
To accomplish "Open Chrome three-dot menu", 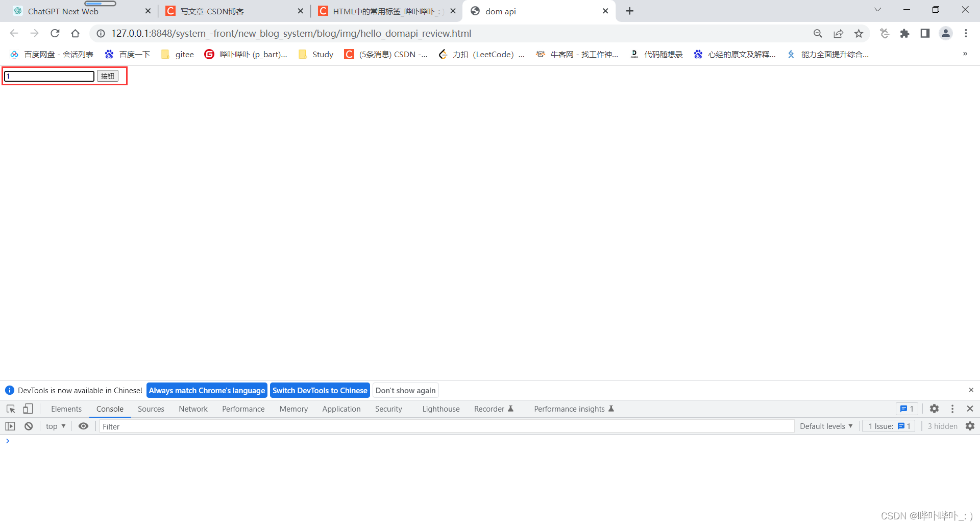I will (x=966, y=33).
